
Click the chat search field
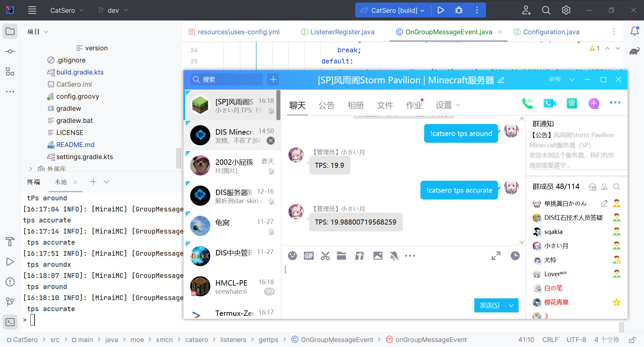(x=226, y=80)
